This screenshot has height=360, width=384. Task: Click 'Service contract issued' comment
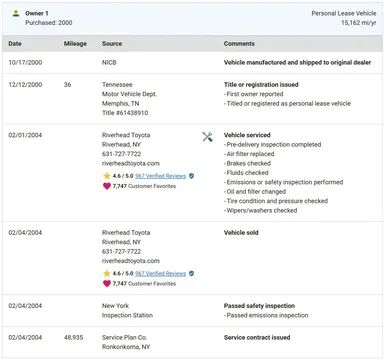coord(257,337)
